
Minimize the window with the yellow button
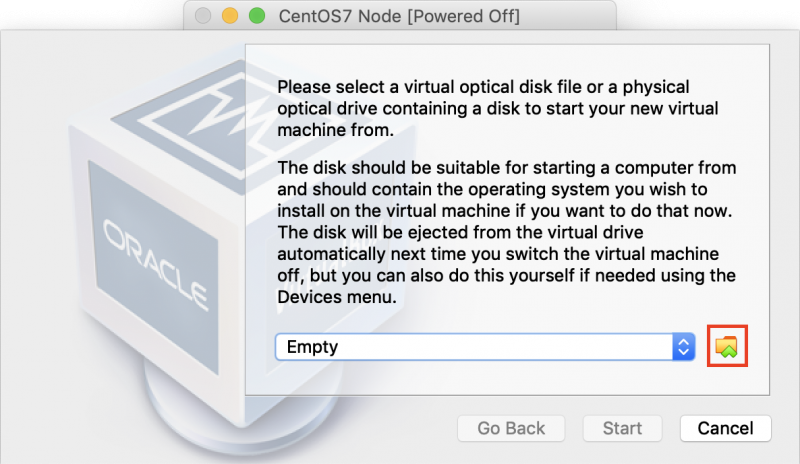[x=230, y=16]
